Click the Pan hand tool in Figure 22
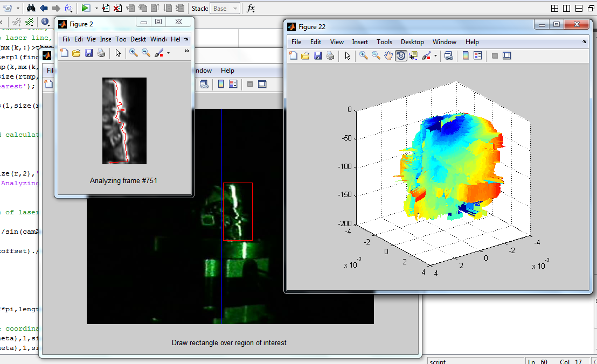Screen dimensions: 597x364 (x=388, y=55)
